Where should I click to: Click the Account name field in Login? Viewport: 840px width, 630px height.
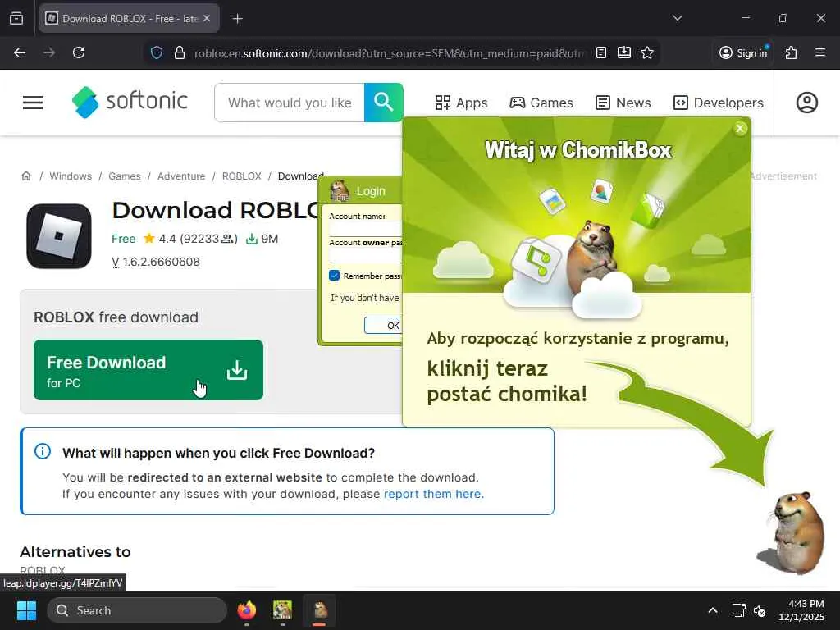point(365,229)
